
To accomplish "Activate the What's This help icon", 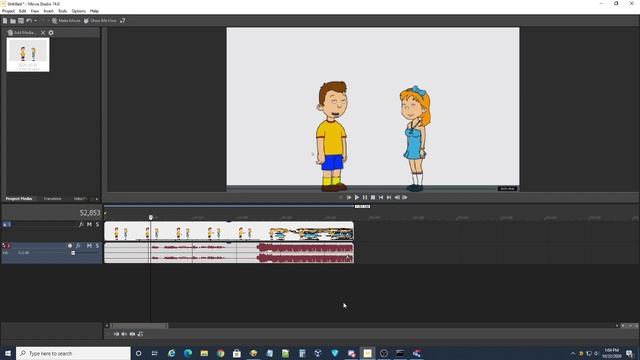I will [x=122, y=20].
